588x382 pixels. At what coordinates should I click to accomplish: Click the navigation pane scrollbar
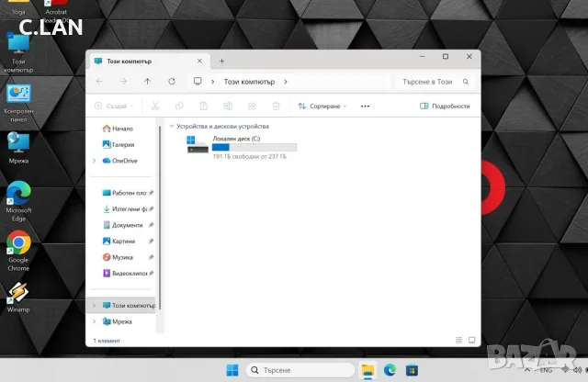pos(160,218)
